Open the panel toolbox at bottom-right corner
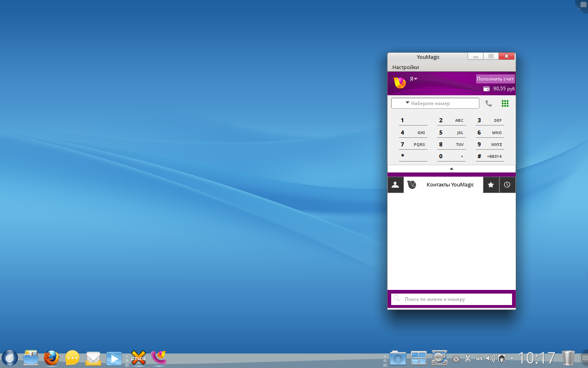Viewport: 588px width, 368px height. [584, 358]
